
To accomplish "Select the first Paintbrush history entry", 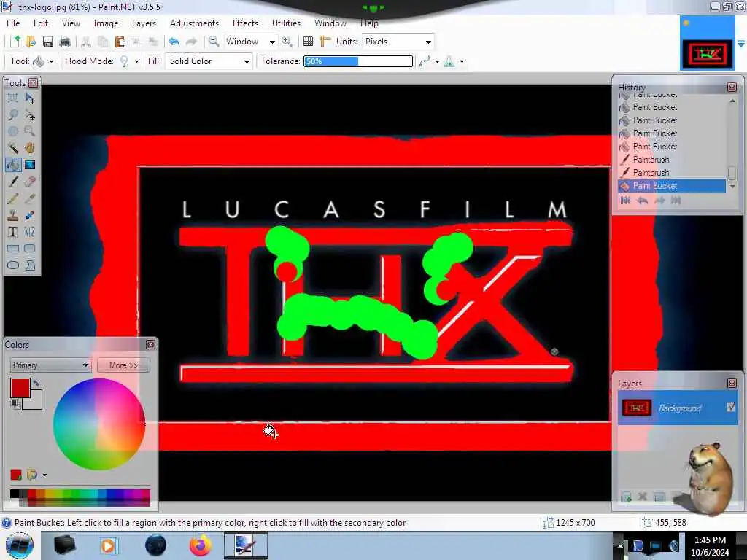I will [x=672, y=160].
